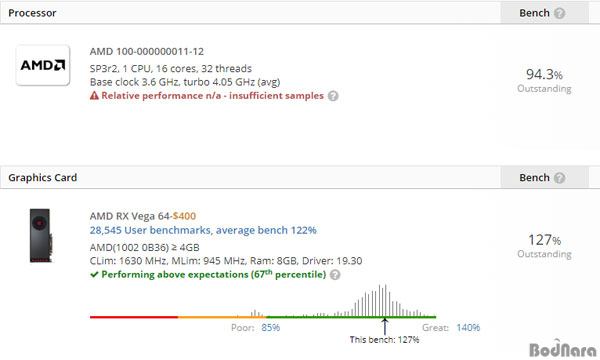This screenshot has height=360, width=600.
Task: Click the $400 price link
Action: (184, 216)
